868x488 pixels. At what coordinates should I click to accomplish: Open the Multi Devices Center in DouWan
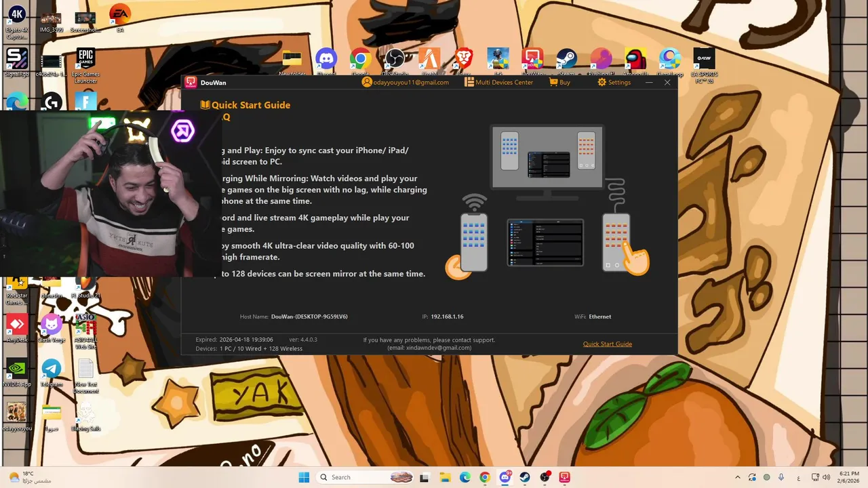[498, 82]
